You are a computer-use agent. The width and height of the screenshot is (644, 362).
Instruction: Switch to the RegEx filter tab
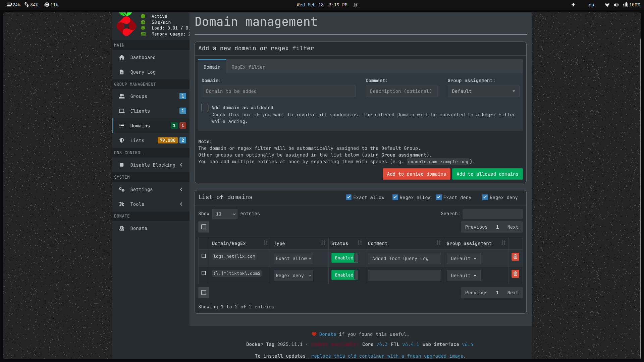coord(248,67)
